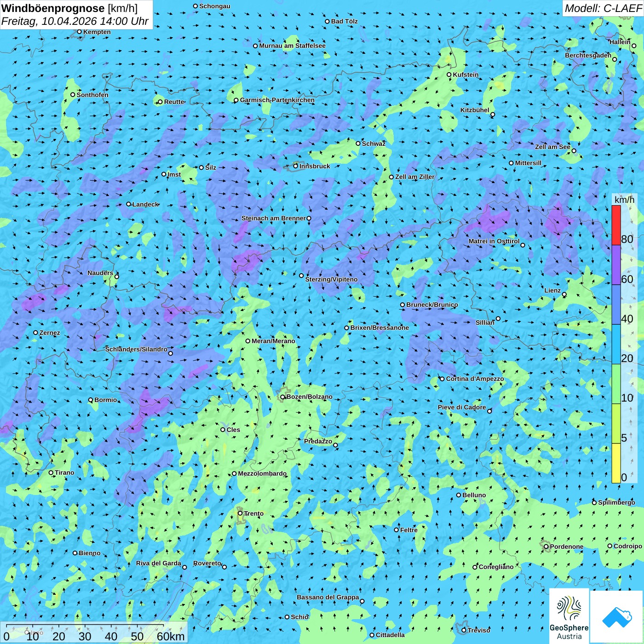Click the Matrei in Osttirol label
Viewport: 644px width, 644px height.
(x=494, y=241)
